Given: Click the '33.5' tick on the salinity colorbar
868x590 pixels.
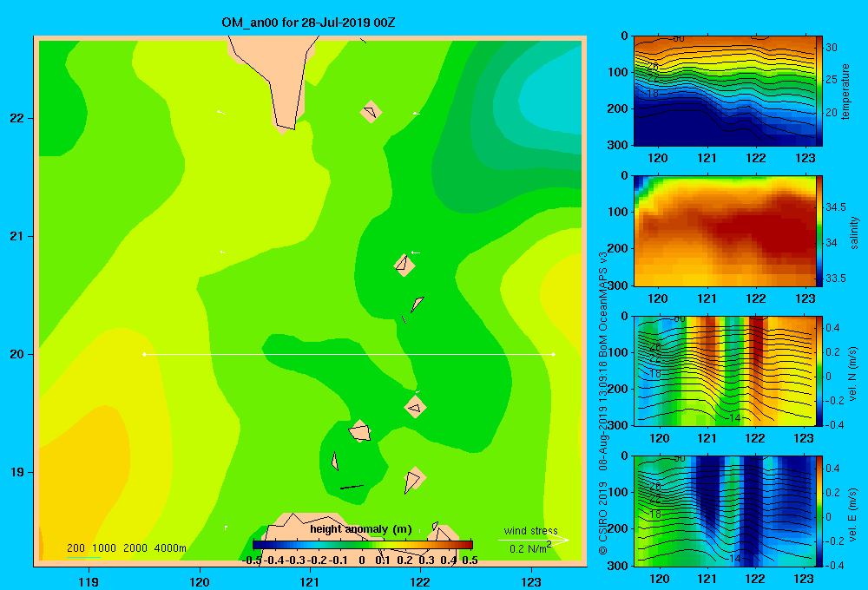Looking at the screenshot, I should click(x=836, y=279).
